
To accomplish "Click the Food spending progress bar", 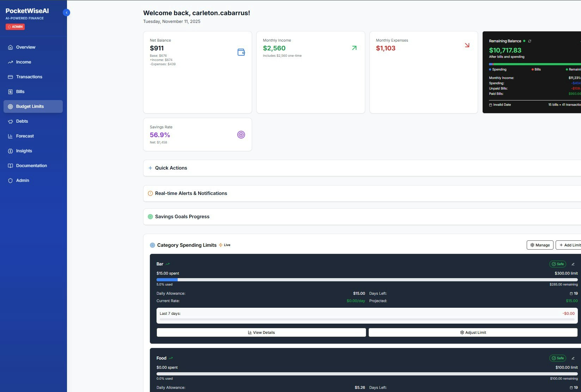I will [x=367, y=374].
